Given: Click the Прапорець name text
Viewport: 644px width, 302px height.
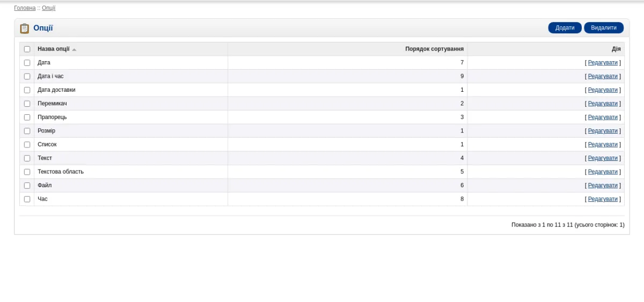Looking at the screenshot, I should click(52, 117).
